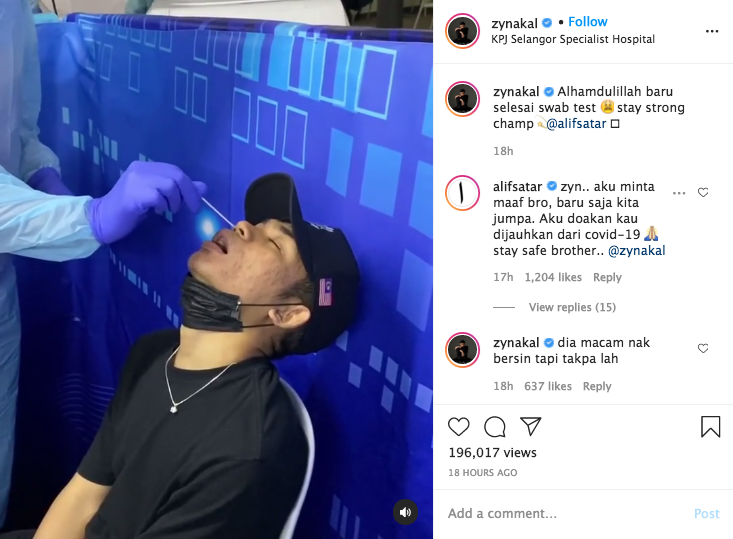The width and height of the screenshot is (733, 539).
Task: Open post options three-dot menu
Action: [x=711, y=31]
